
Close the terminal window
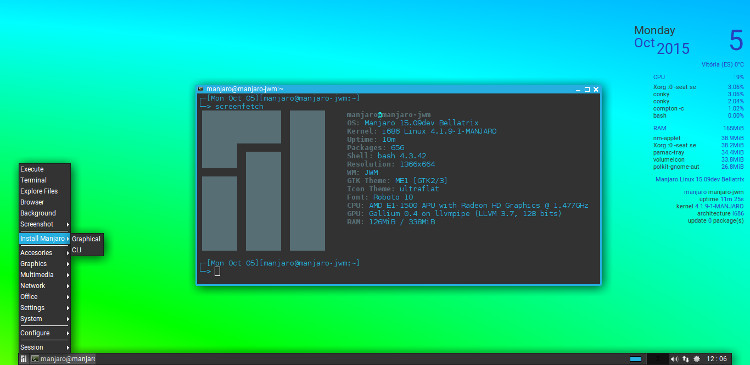coord(596,89)
